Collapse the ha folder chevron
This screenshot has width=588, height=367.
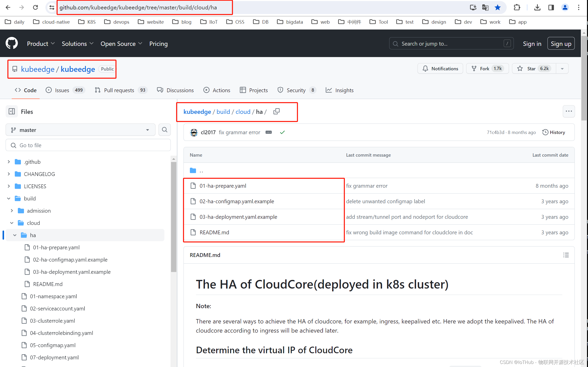[15, 235]
